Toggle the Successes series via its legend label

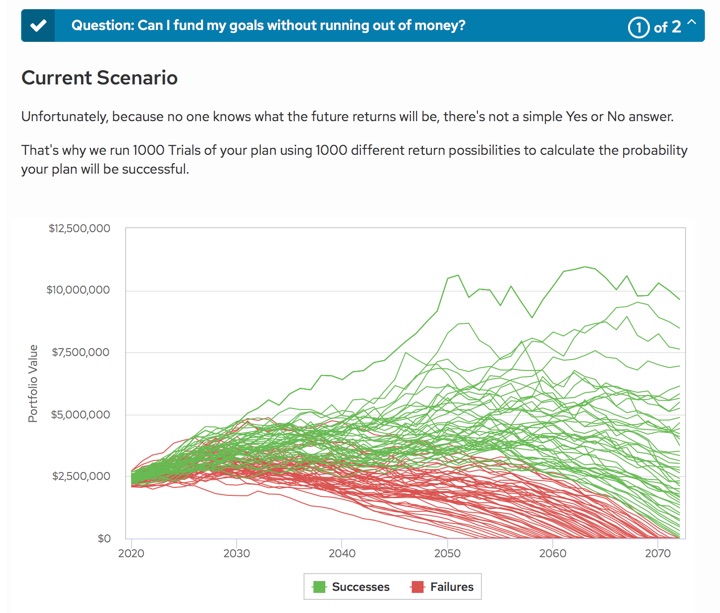click(360, 587)
